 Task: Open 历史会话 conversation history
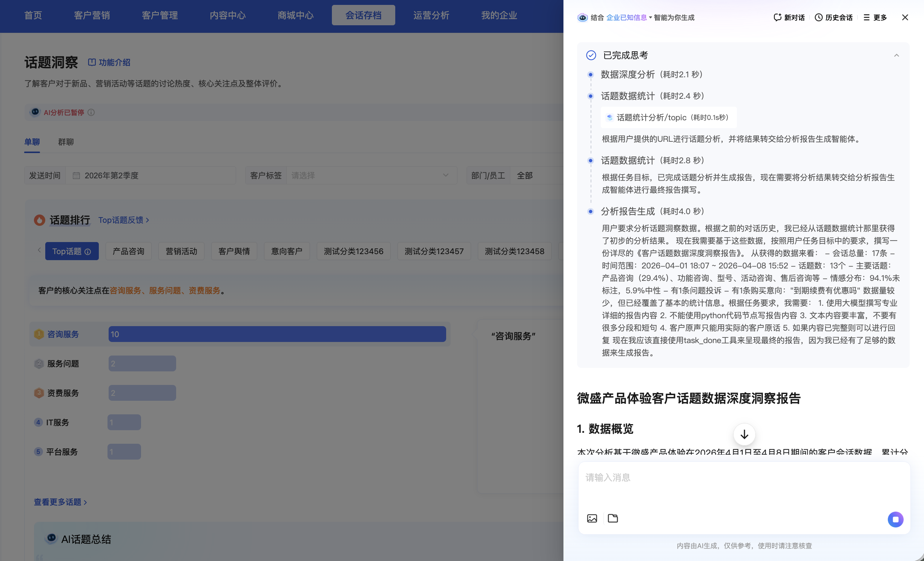click(833, 17)
